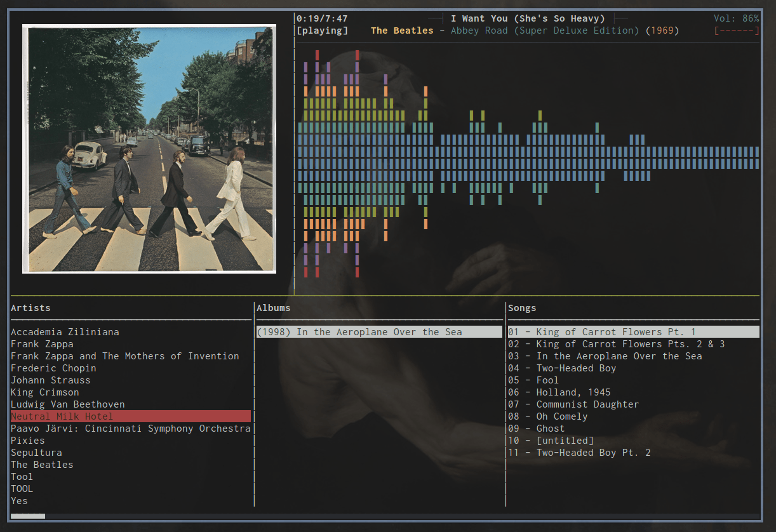The image size is (776, 532).
Task: Click the year (1969) in header
Action: point(662,30)
